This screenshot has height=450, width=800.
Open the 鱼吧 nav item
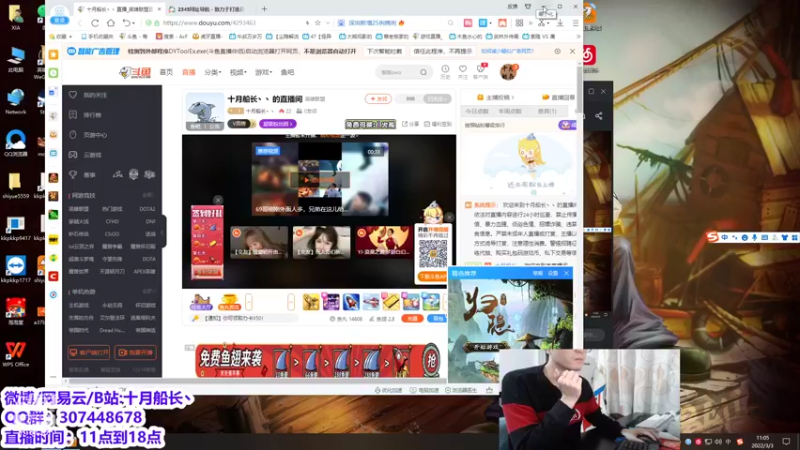[x=287, y=72]
